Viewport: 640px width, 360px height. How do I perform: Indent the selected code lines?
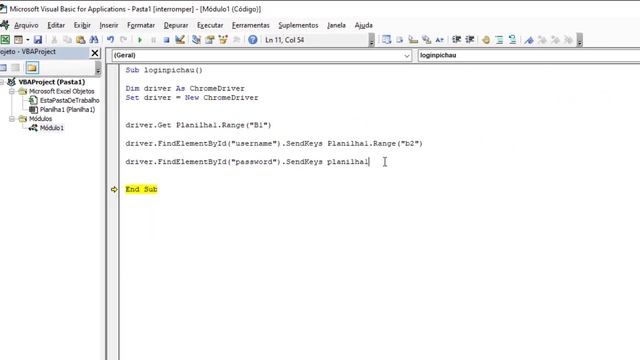pos(456,40)
